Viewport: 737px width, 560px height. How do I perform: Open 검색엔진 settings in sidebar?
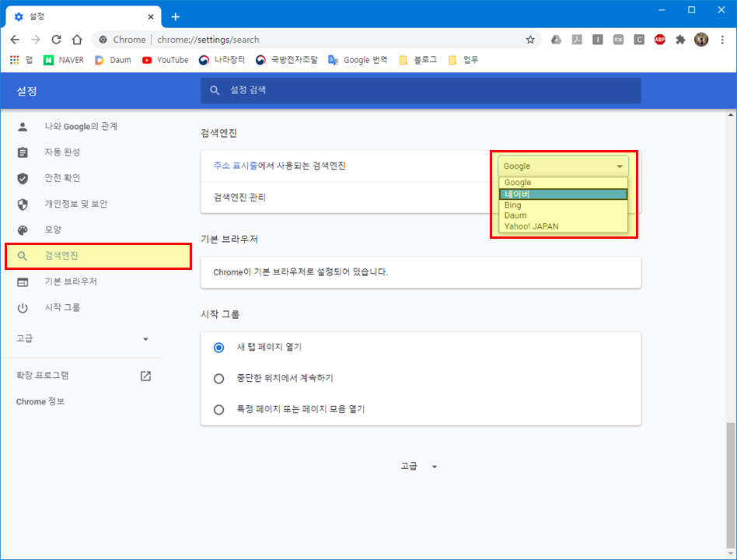click(x=98, y=256)
